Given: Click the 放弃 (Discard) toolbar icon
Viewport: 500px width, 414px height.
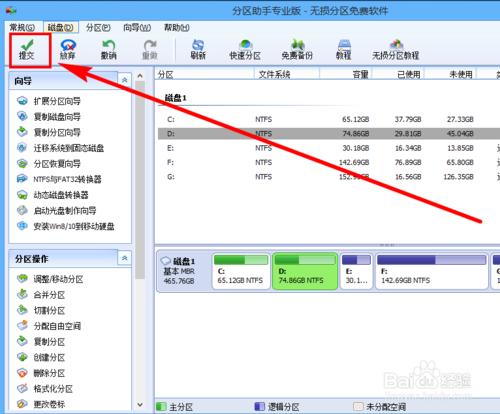Looking at the screenshot, I should [x=68, y=50].
